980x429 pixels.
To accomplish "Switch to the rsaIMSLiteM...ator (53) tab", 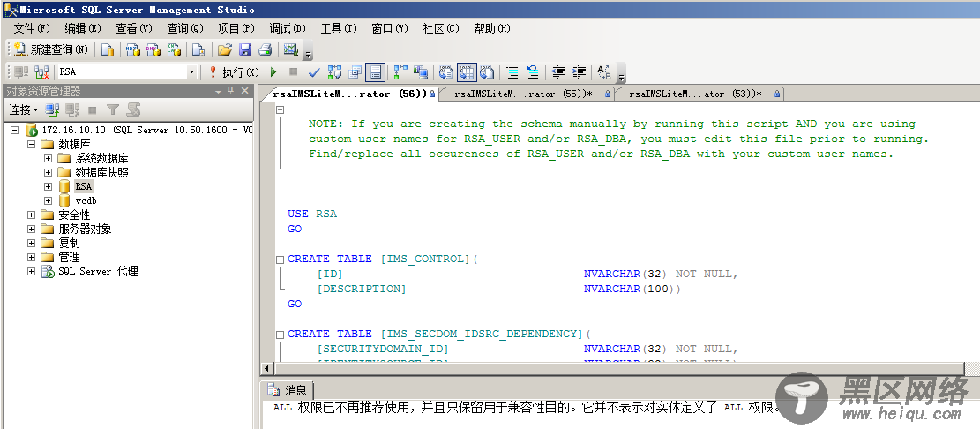I will click(x=699, y=94).
